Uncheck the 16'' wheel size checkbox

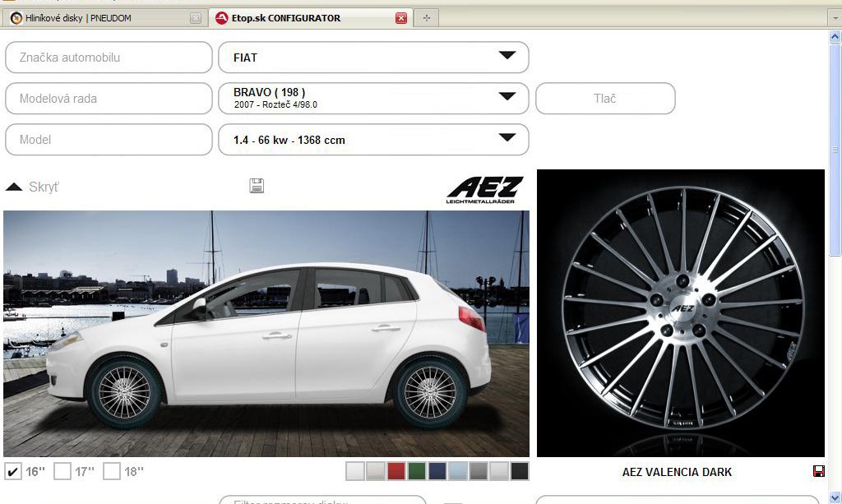[x=13, y=471]
